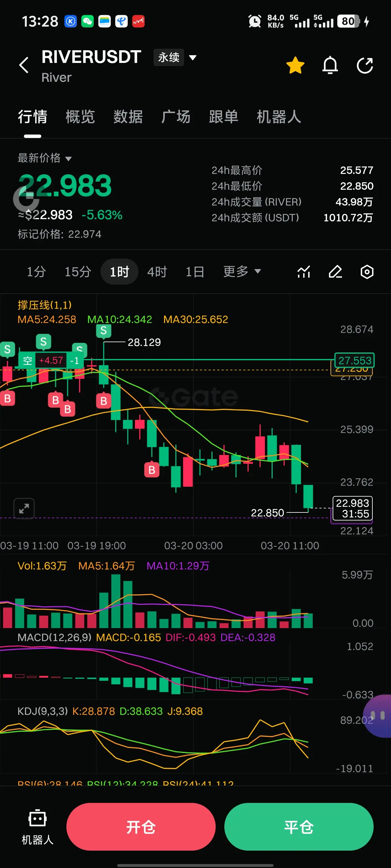391x868 pixels.
Task: Select the 1时 timeframe
Action: pyautogui.click(x=119, y=272)
